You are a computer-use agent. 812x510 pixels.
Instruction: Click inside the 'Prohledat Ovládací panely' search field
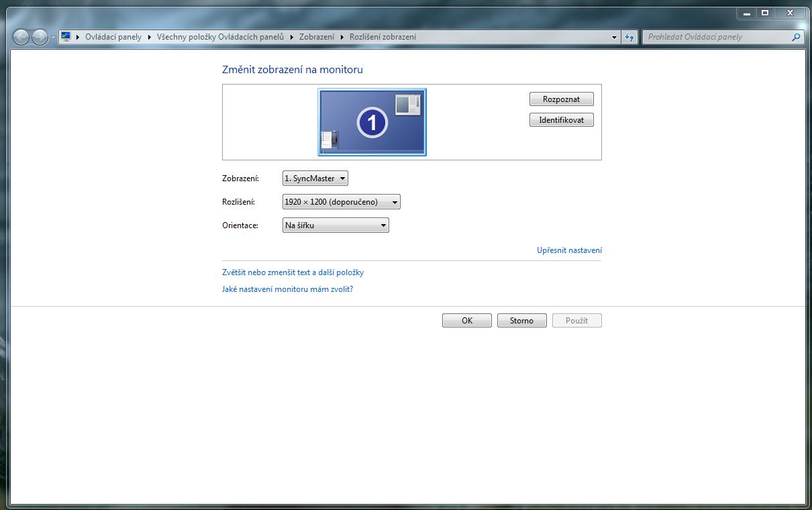717,37
